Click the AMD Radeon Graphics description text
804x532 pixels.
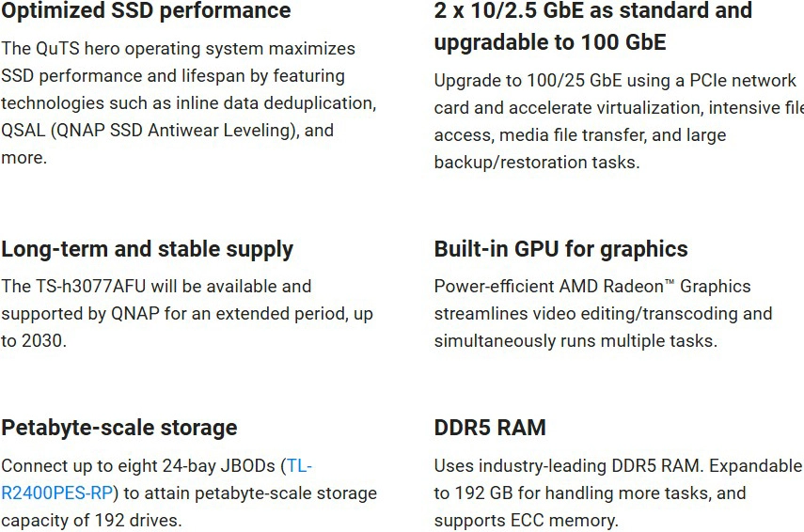tap(603, 313)
